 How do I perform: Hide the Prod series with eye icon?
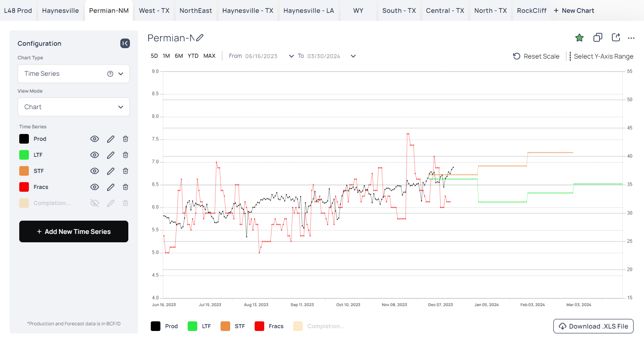point(95,139)
